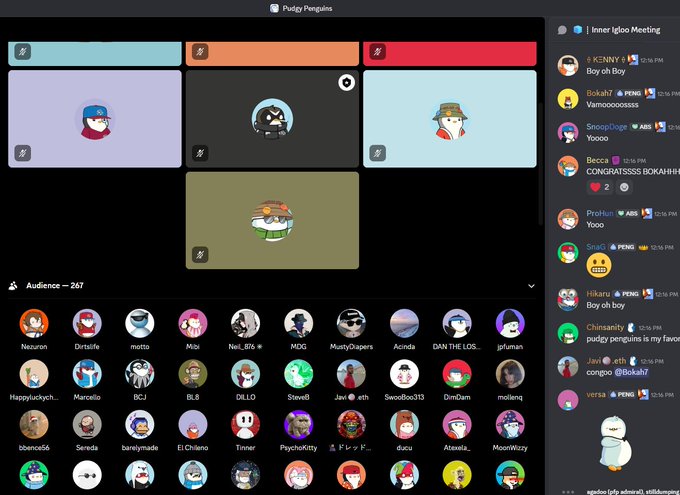This screenshot has height=495, width=680.
Task: Open Mibi's audience avatar
Action: coord(193,324)
